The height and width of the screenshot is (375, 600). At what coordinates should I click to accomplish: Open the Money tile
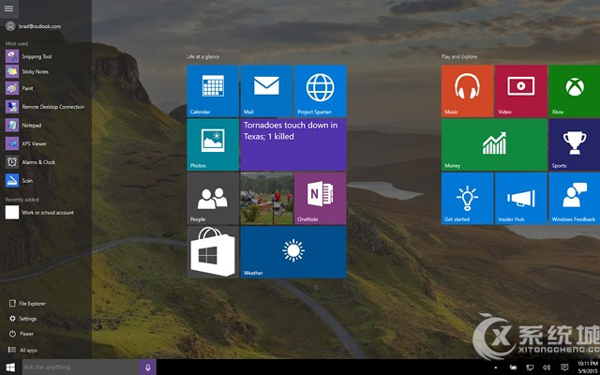[x=494, y=145]
